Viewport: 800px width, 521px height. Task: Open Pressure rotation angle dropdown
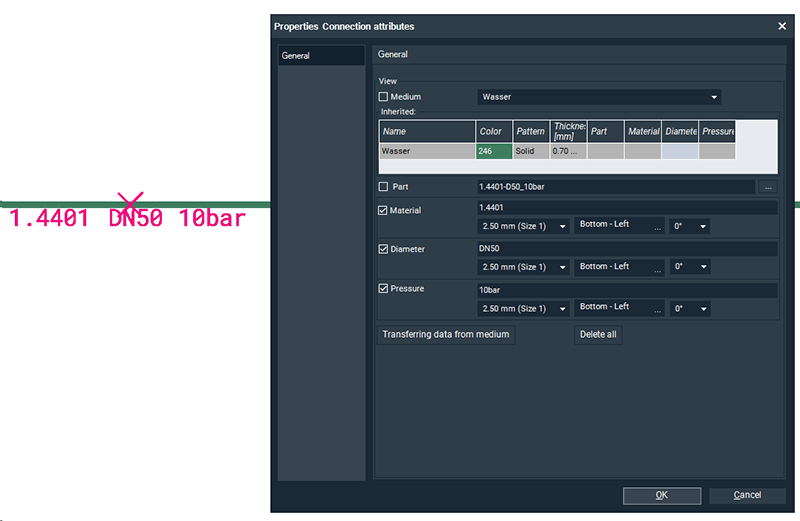point(689,309)
